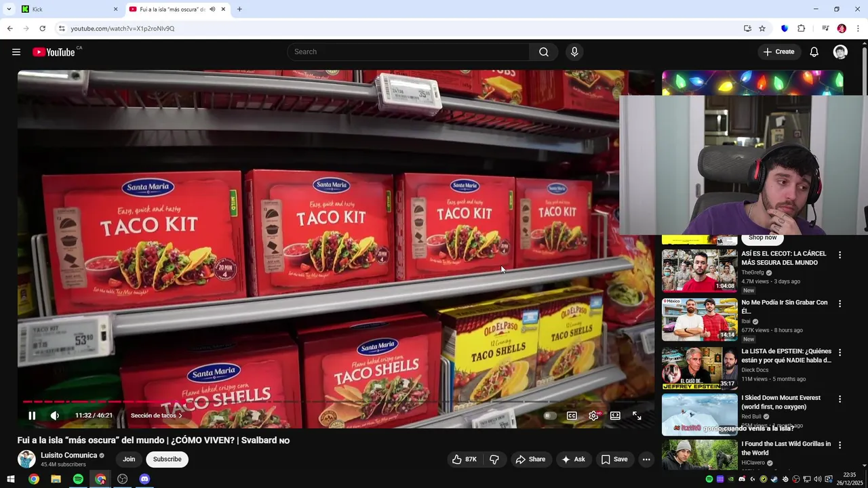Open 'No Me Podía Ir Sin Grabar' video title
The image size is (868, 488).
(x=785, y=307)
